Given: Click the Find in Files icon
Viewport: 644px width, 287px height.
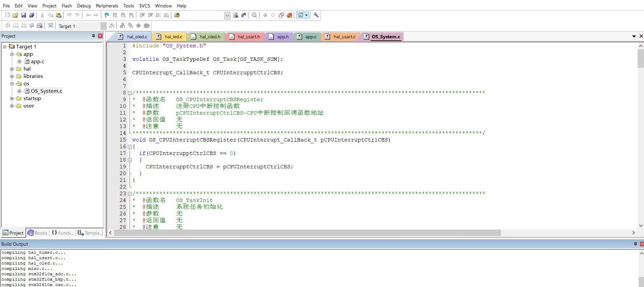Looking at the screenshot, I should (x=235, y=15).
